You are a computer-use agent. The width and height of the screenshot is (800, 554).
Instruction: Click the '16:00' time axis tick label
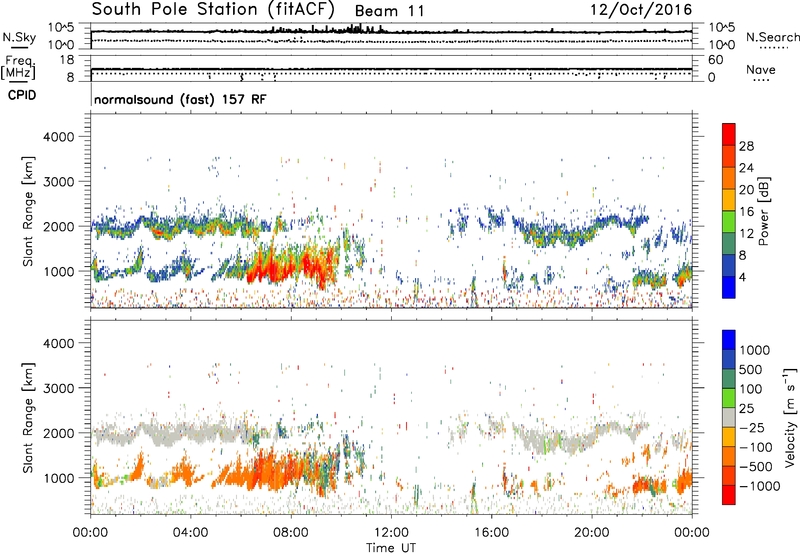click(491, 533)
